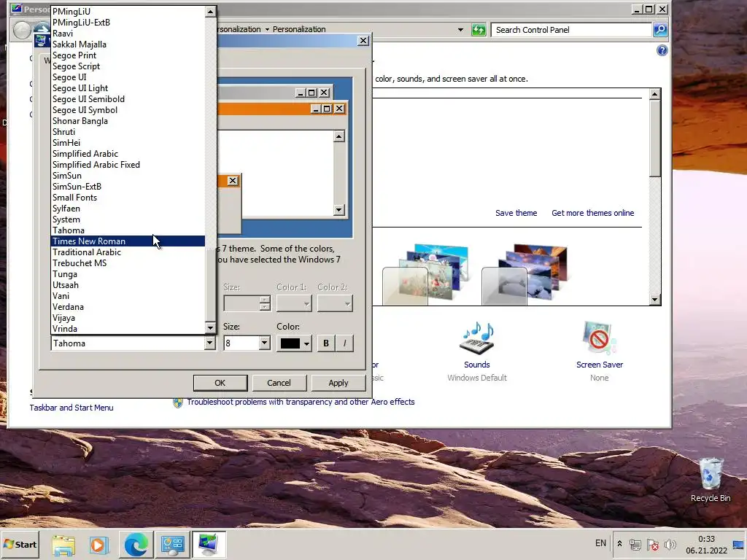Click the Show desktop button
747x560 pixels.
[x=738, y=544]
